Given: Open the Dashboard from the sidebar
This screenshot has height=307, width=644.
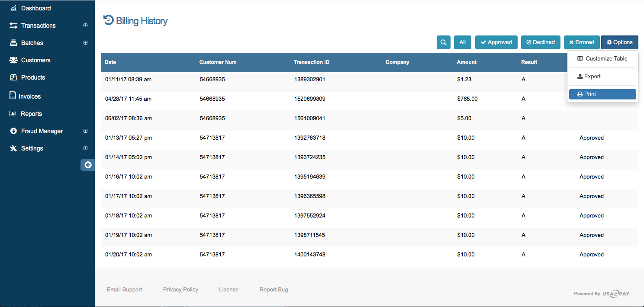Looking at the screenshot, I should point(36,8).
